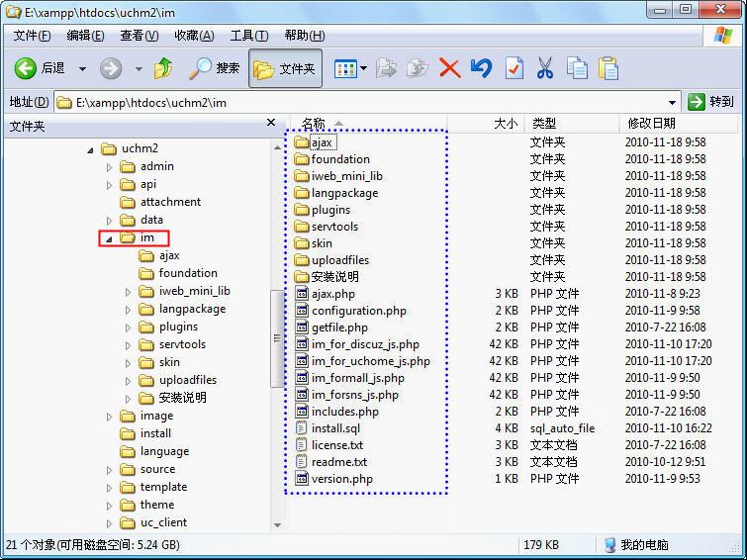Screen dimensions: 747x560
Task: Select license.txt file icon
Action: click(x=302, y=444)
